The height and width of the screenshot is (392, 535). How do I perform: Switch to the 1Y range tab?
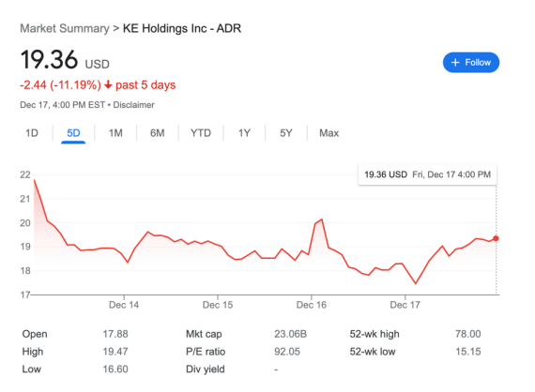(x=244, y=133)
